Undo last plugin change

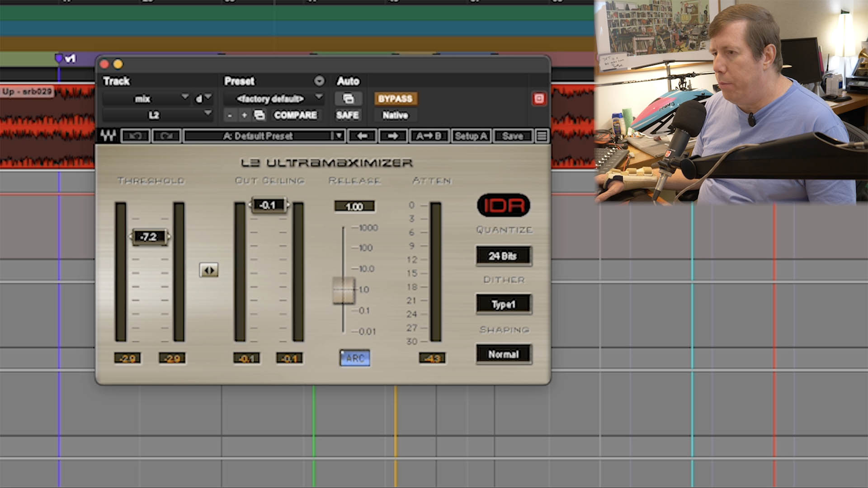click(136, 136)
